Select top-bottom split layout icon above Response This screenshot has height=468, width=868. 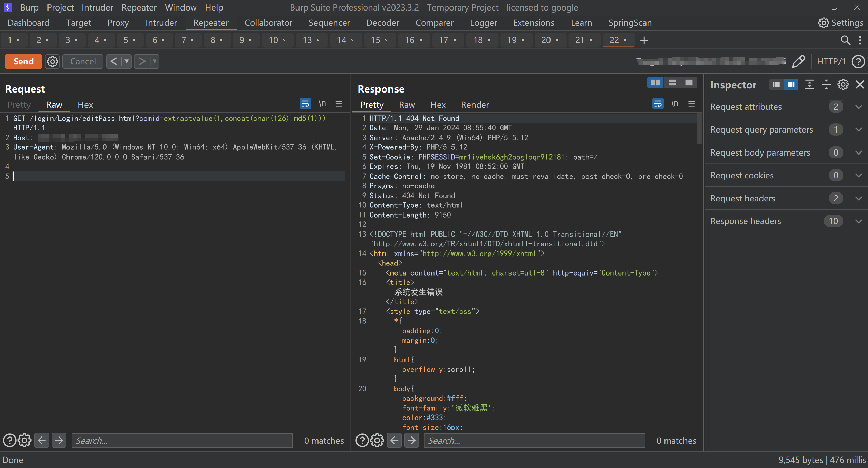tap(672, 82)
